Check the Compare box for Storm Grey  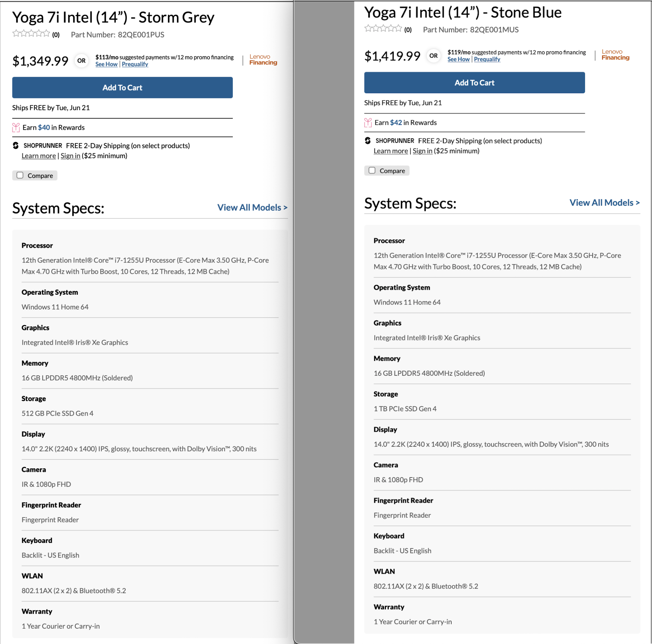click(x=20, y=175)
